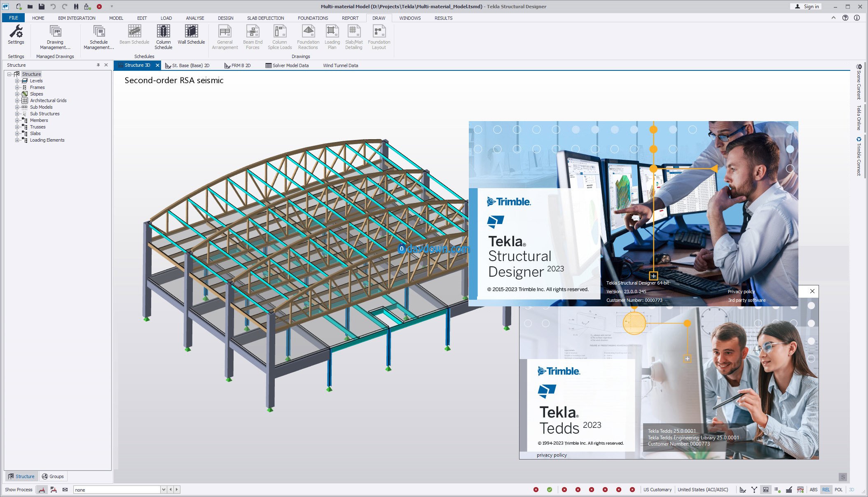The width and height of the screenshot is (868, 497).
Task: Open the 'none' dropdown in status bar
Action: pyautogui.click(x=164, y=490)
